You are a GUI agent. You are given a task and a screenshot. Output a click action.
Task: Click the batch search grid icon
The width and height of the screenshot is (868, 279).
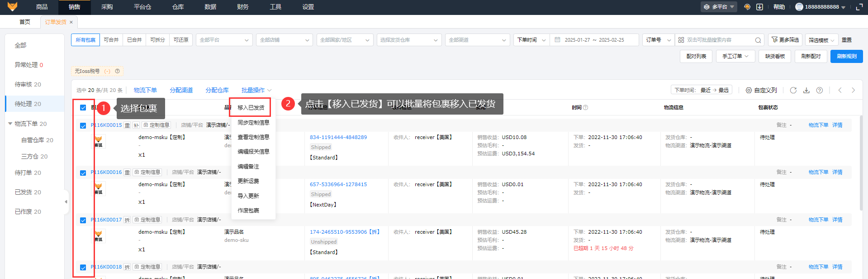681,40
